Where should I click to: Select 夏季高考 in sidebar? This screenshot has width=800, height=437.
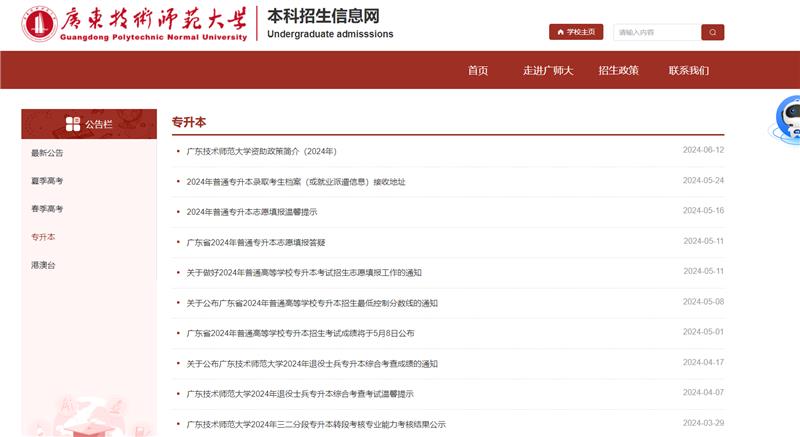[47, 181]
